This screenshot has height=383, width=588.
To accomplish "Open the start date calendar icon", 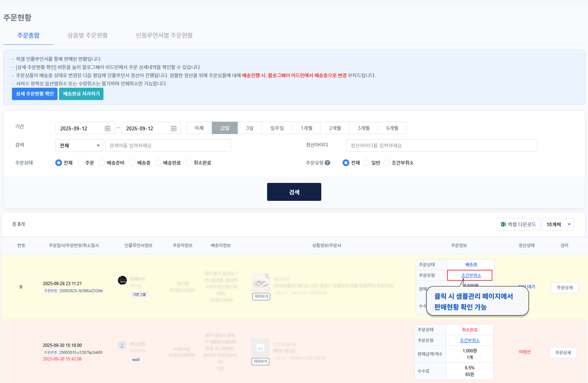I will coord(108,128).
